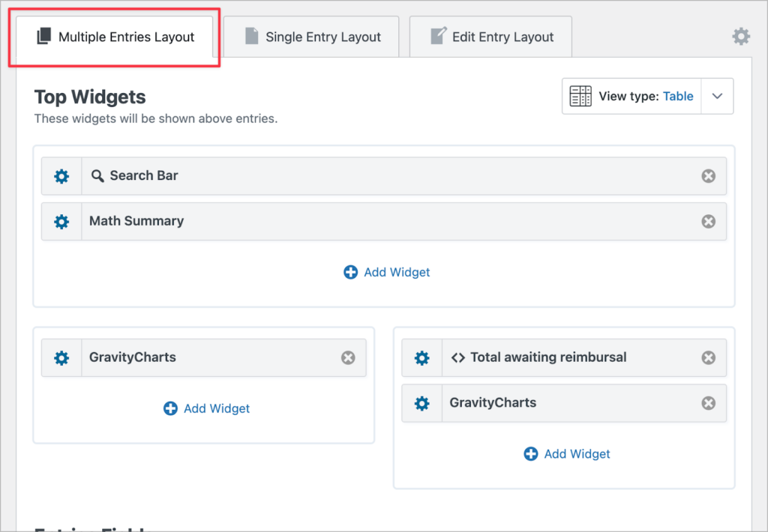
Task: Open the View settings gear beside layout tabs
Action: (x=740, y=36)
